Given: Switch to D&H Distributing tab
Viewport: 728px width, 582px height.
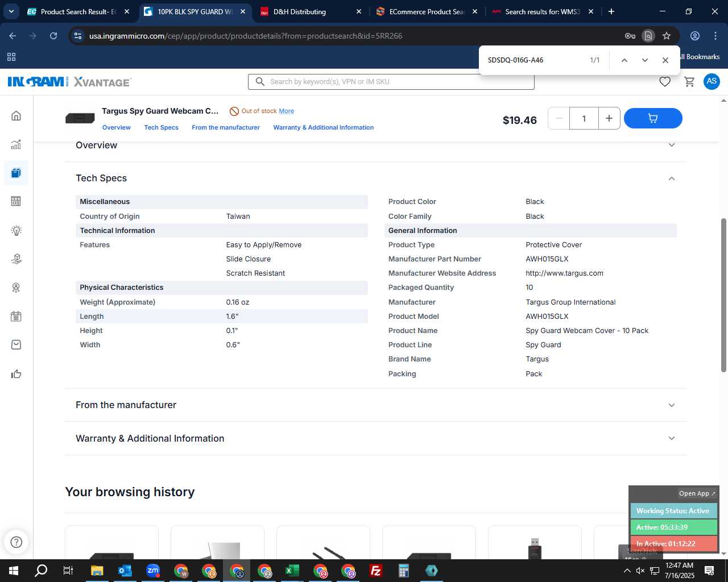Looking at the screenshot, I should click(x=310, y=11).
